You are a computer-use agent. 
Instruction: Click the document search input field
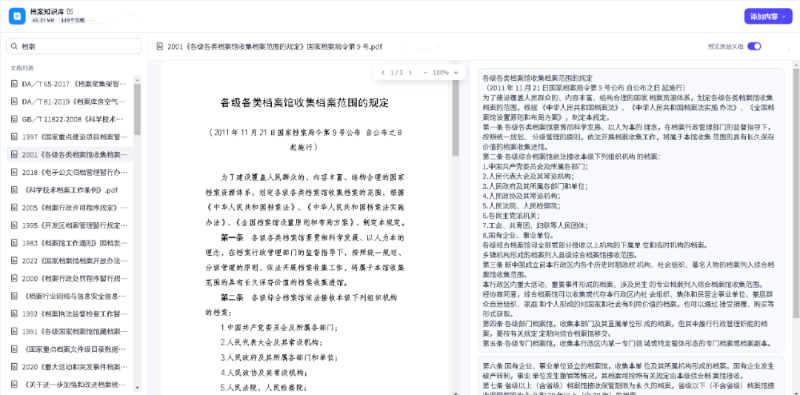tap(74, 46)
